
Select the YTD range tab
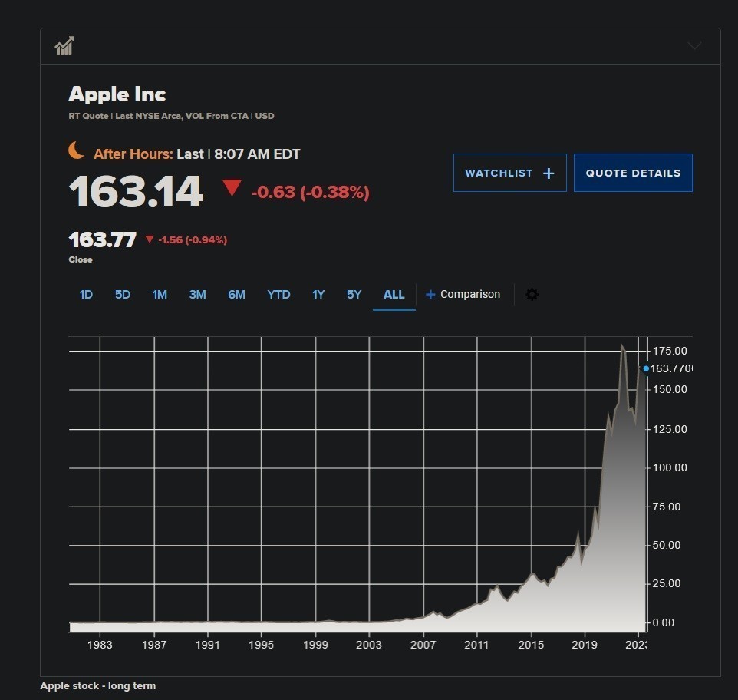(278, 295)
